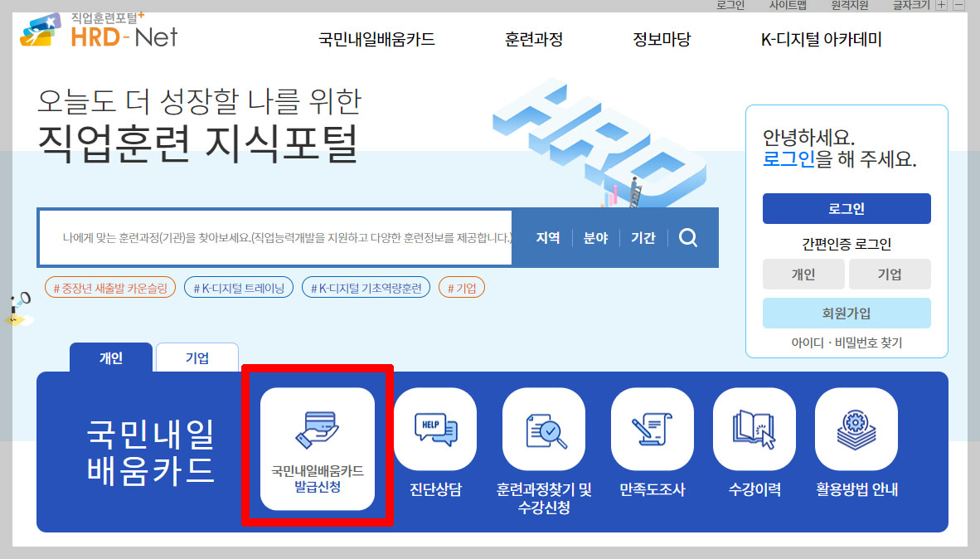Open the 원격지원 link
980x559 pixels.
849,5
